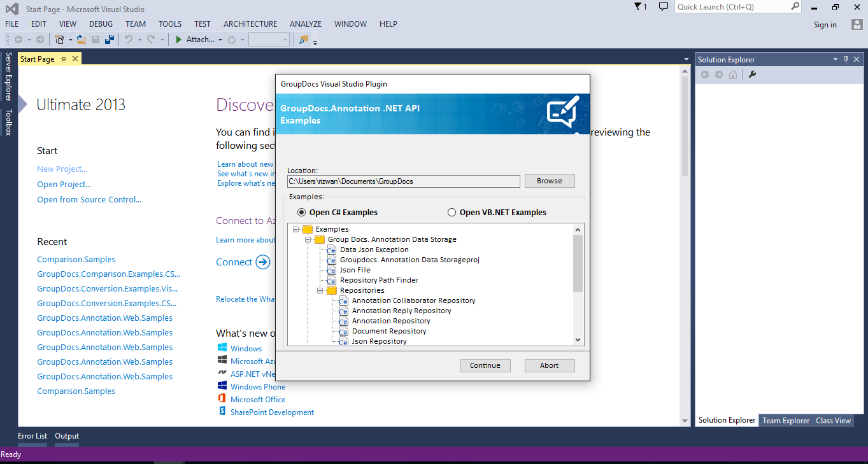Click the examples tree scroll down arrow
The height and width of the screenshot is (464, 868).
point(578,340)
